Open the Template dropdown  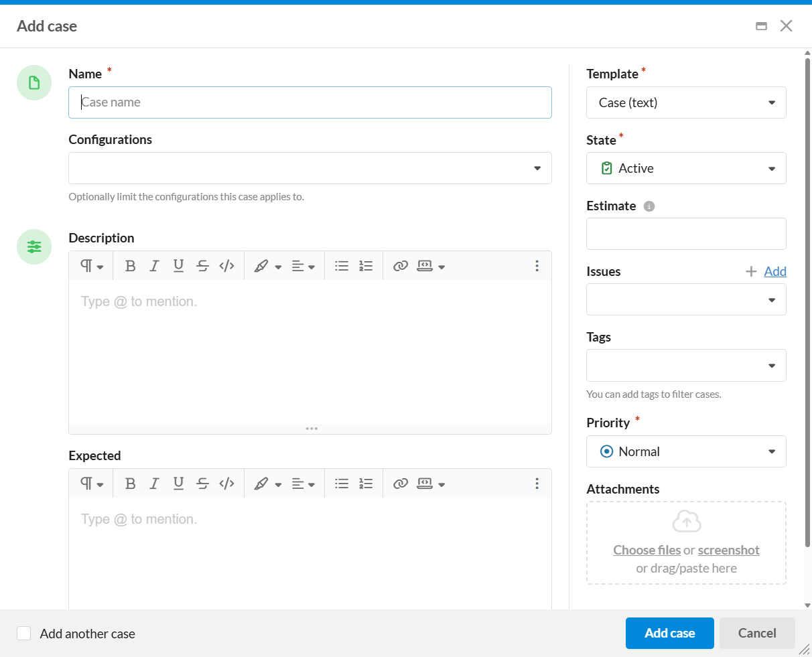(x=686, y=102)
